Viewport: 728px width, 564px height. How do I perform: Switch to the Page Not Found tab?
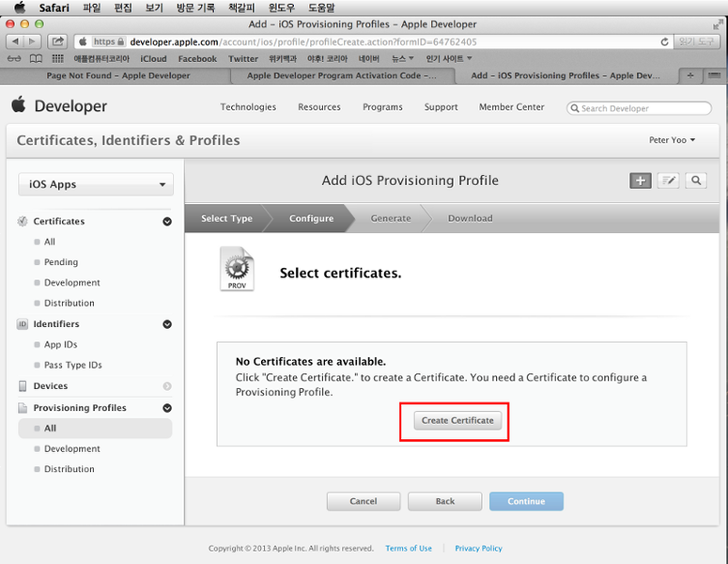point(118,76)
